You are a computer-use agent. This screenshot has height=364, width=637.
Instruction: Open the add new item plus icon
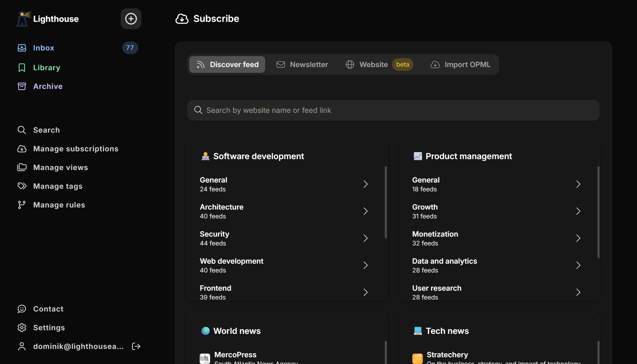[x=131, y=18]
